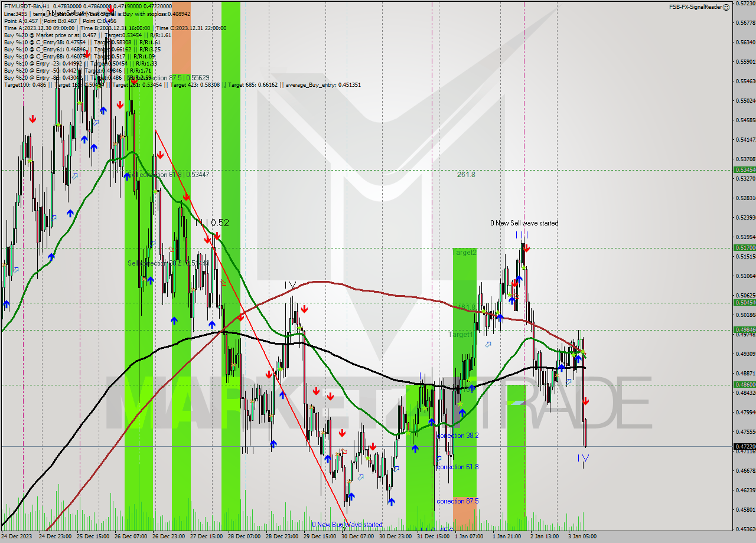Click the 0.55024 price axis label
The height and width of the screenshot is (543, 756).
pyautogui.click(x=744, y=100)
